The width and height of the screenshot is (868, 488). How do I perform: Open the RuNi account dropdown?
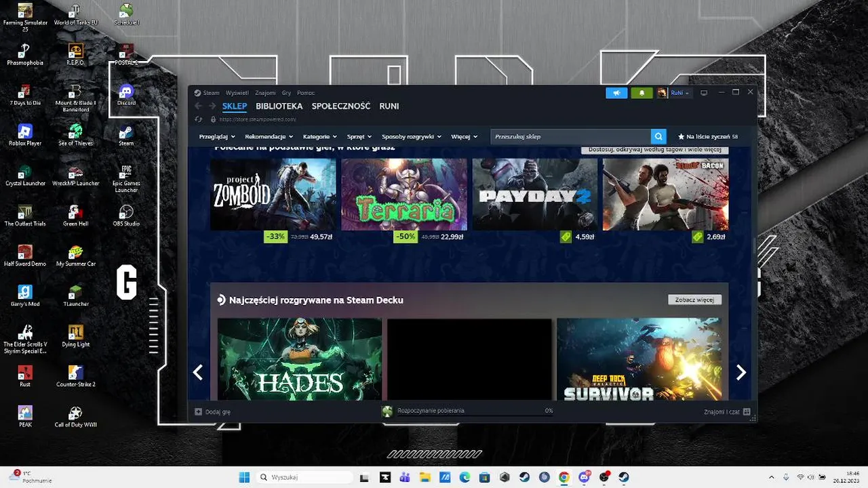click(x=680, y=93)
